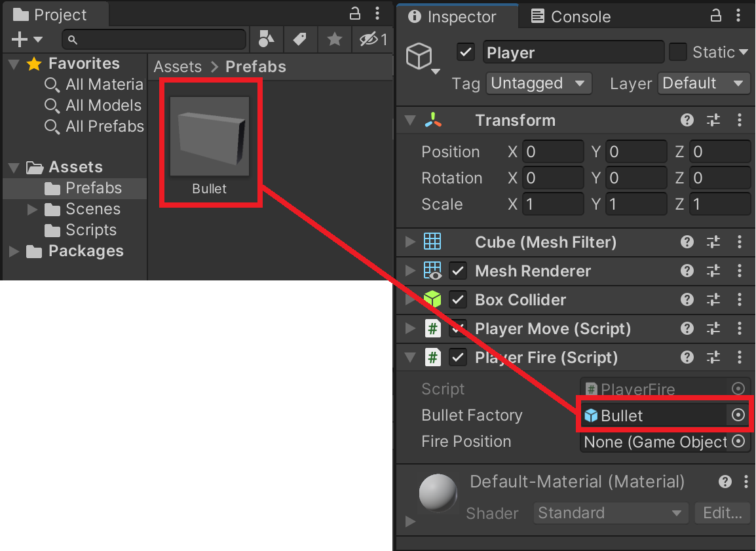Open Cube Mesh Filter help icon
Screen dimensions: 756x551
687,242
